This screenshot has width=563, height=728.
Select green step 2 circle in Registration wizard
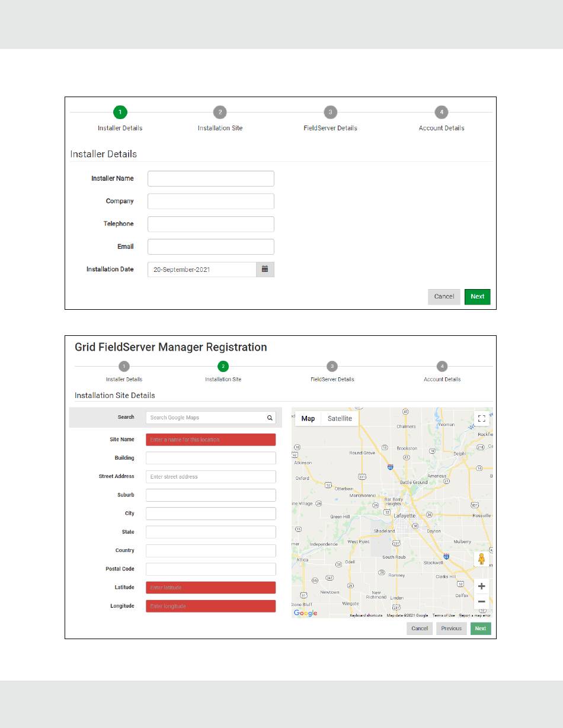click(223, 367)
